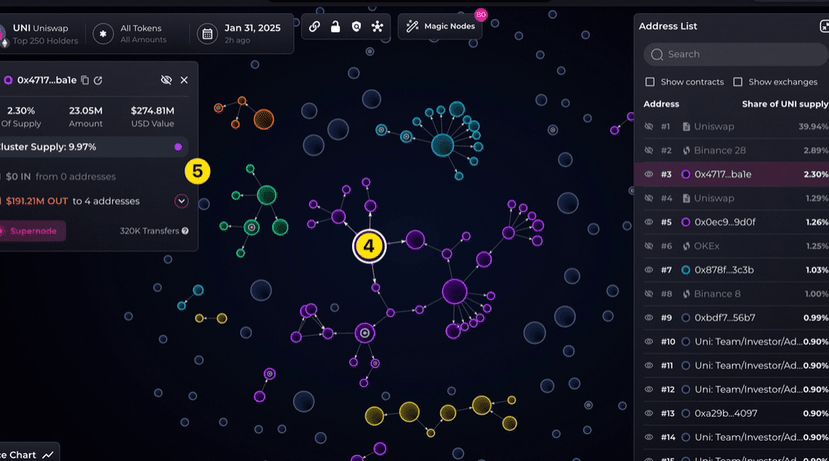
Task: Click the lock icon in the toolbar
Action: click(x=335, y=26)
